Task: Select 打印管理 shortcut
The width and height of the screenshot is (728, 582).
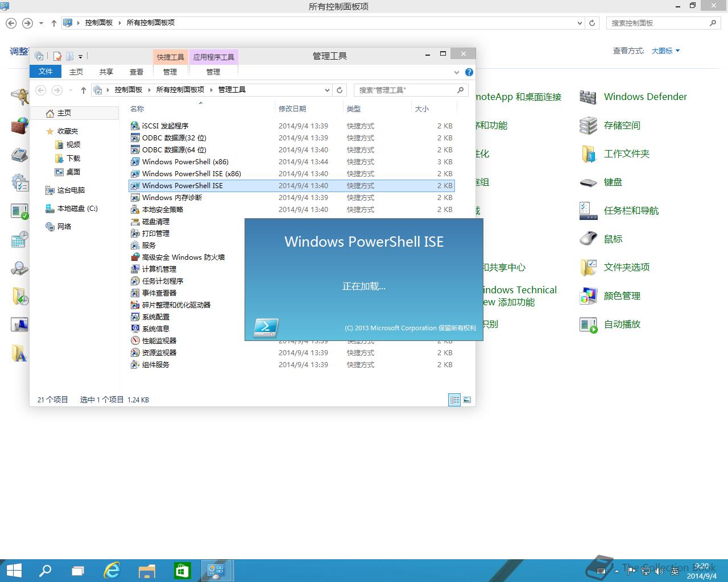Action: (150, 233)
